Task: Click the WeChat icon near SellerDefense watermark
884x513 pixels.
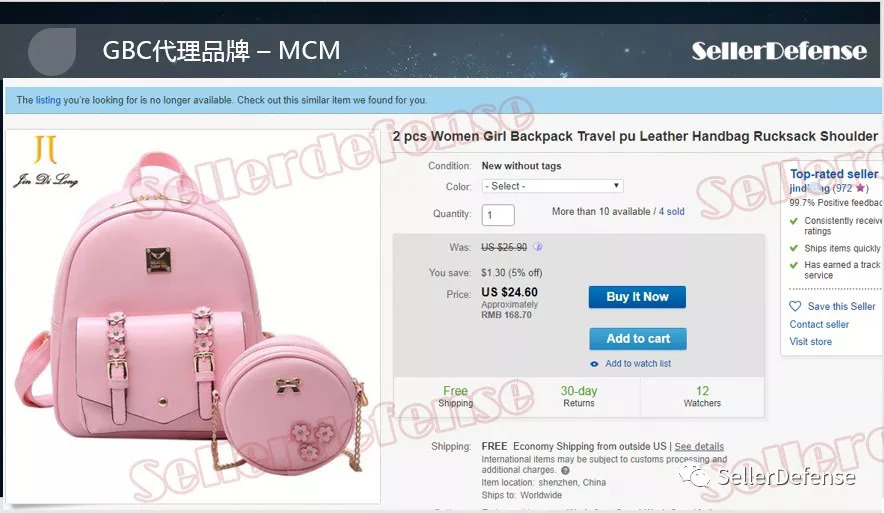Action: [x=695, y=476]
